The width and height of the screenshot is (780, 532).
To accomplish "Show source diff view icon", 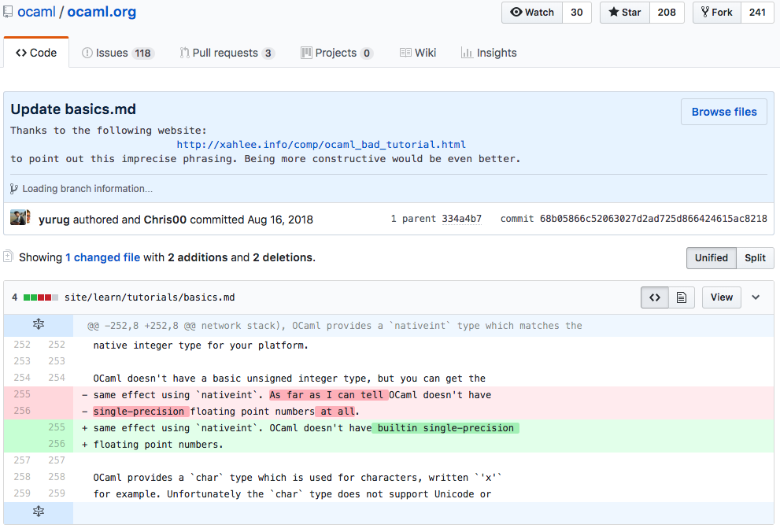I will click(655, 297).
